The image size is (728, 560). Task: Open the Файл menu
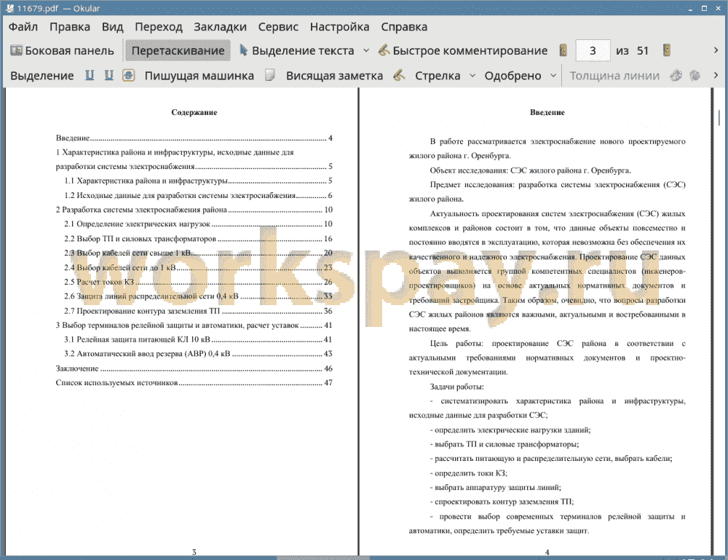pyautogui.click(x=23, y=27)
